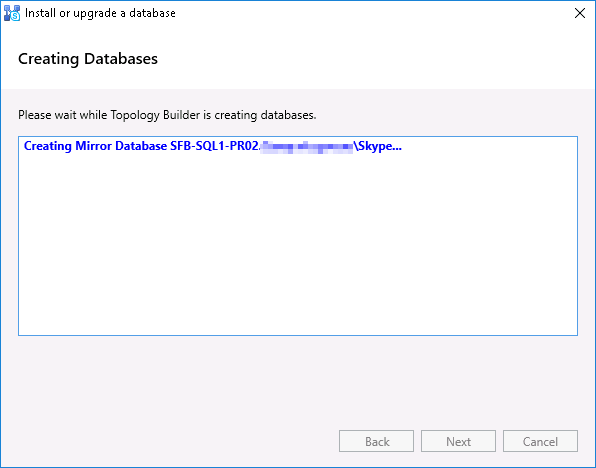Click the Creating Databases heading
The image size is (596, 468).
tap(88, 59)
